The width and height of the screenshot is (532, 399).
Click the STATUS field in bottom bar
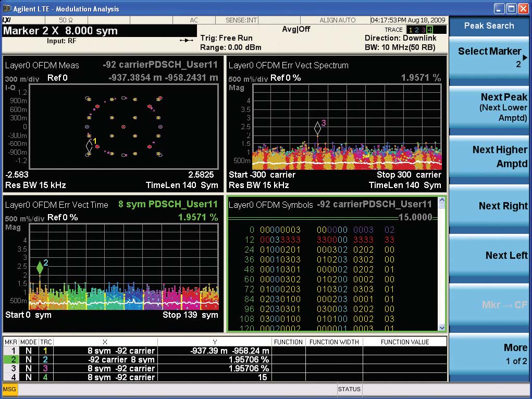click(x=349, y=389)
